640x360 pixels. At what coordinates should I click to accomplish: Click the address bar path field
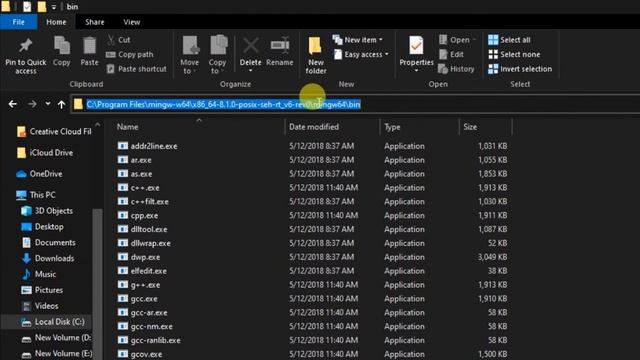[355, 104]
